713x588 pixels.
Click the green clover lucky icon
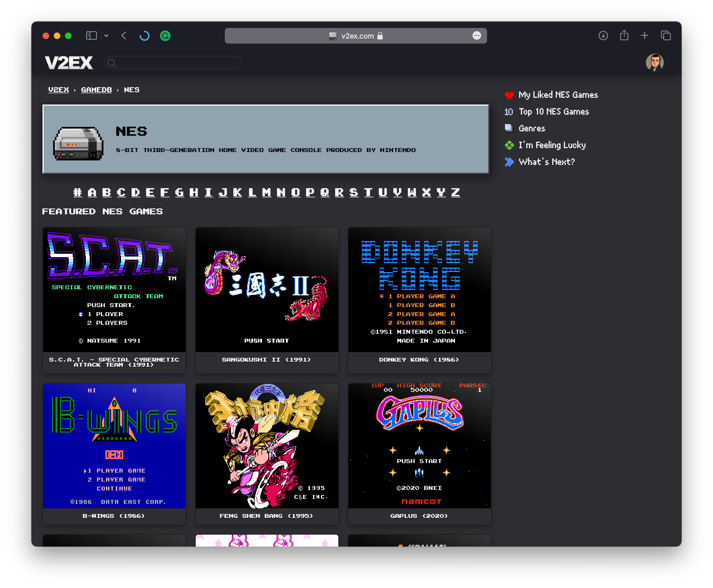coord(509,145)
